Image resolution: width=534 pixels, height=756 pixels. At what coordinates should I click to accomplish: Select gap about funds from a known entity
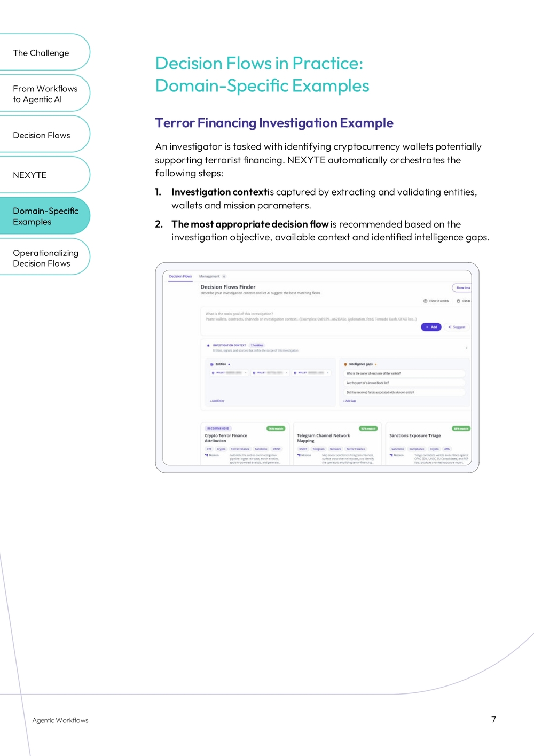pyautogui.click(x=404, y=392)
